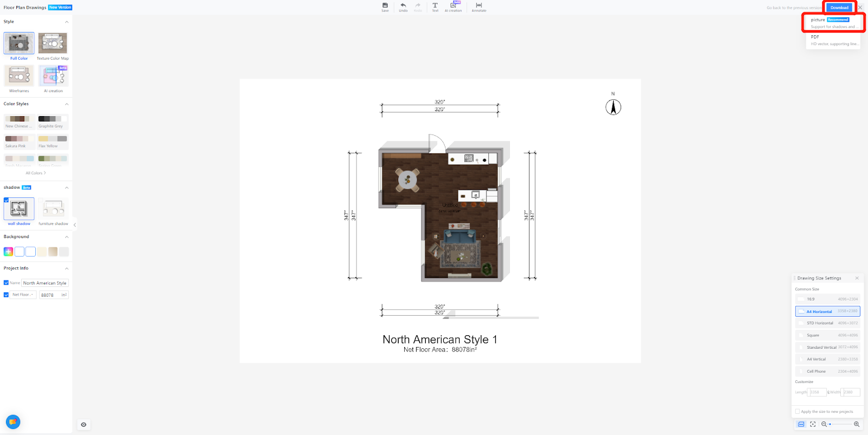Collapse the Style section
868x435 pixels.
coord(67,22)
